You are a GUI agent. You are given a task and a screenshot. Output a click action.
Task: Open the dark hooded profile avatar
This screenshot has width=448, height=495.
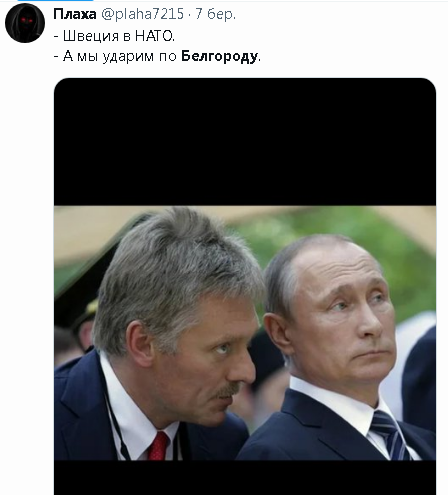25,23
